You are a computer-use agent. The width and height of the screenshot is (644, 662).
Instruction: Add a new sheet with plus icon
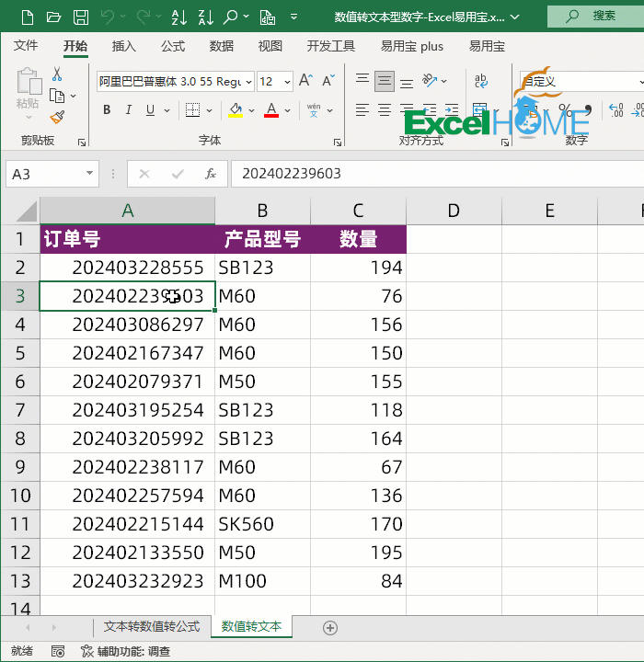330,627
